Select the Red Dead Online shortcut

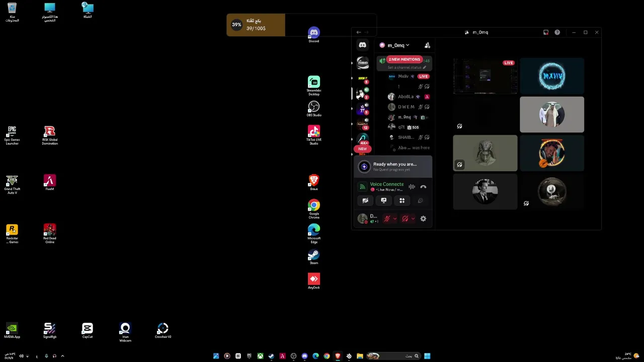click(x=50, y=234)
